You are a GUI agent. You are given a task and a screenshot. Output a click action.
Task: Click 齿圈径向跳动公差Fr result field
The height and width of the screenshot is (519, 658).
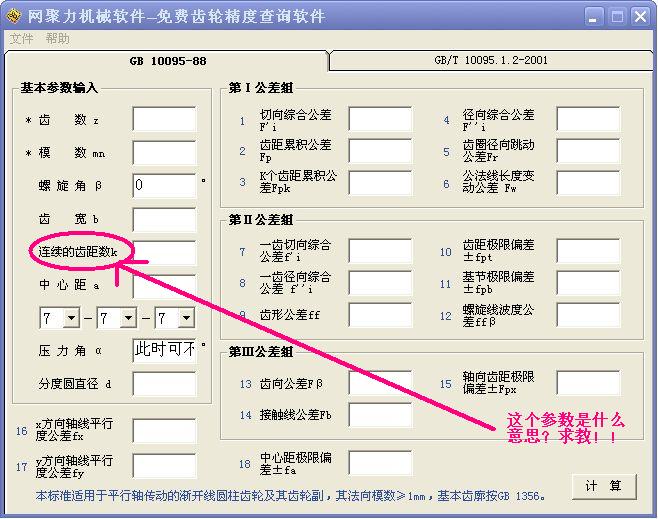click(588, 151)
